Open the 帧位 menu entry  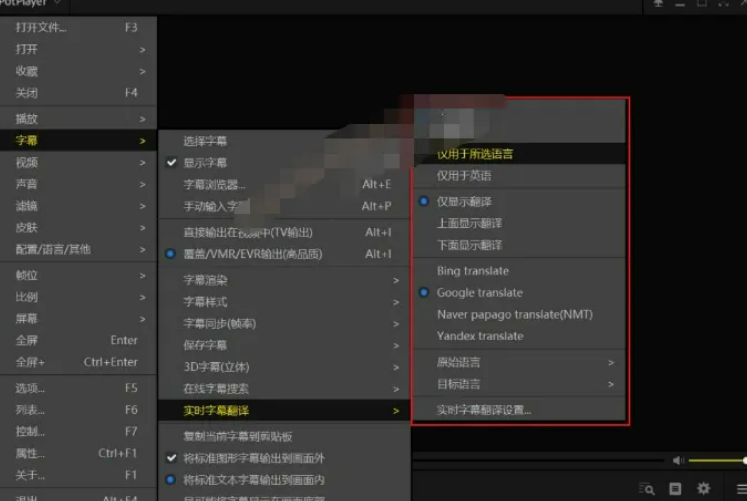(78, 276)
